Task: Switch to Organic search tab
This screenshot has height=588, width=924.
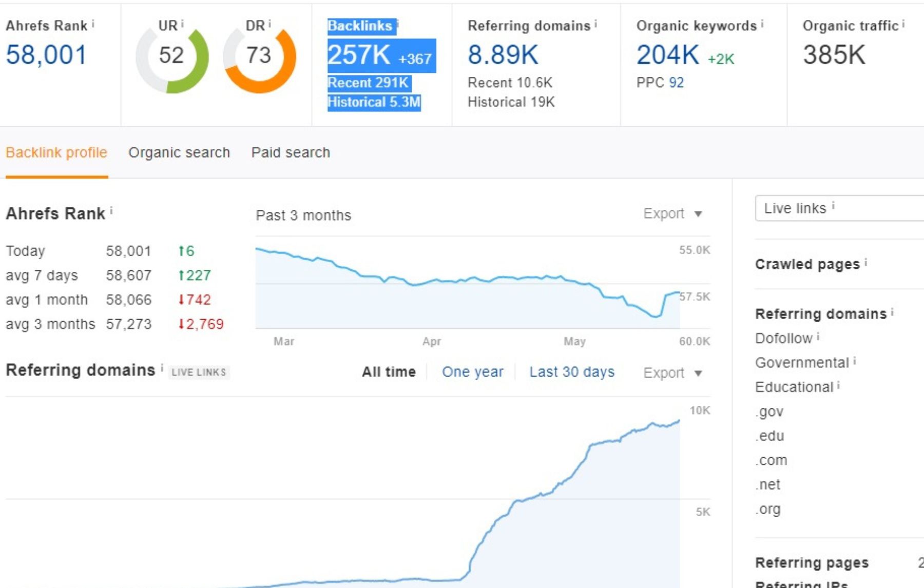Action: point(179,152)
